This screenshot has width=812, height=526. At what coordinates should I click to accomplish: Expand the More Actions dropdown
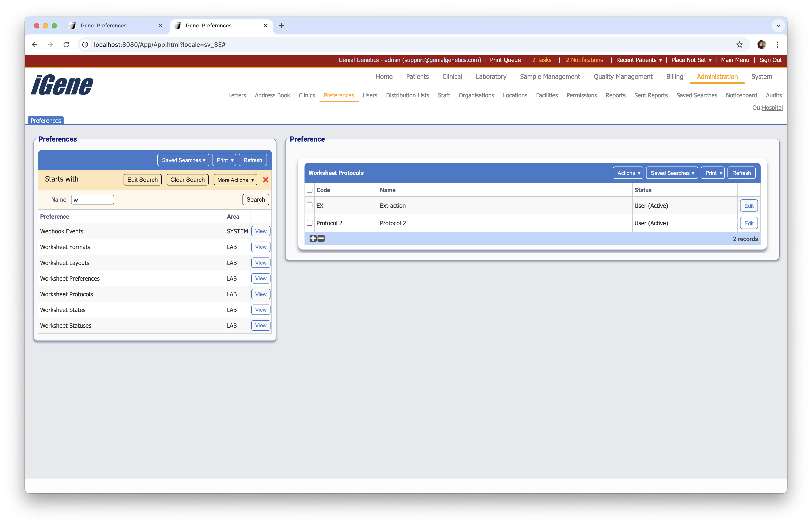(x=235, y=180)
